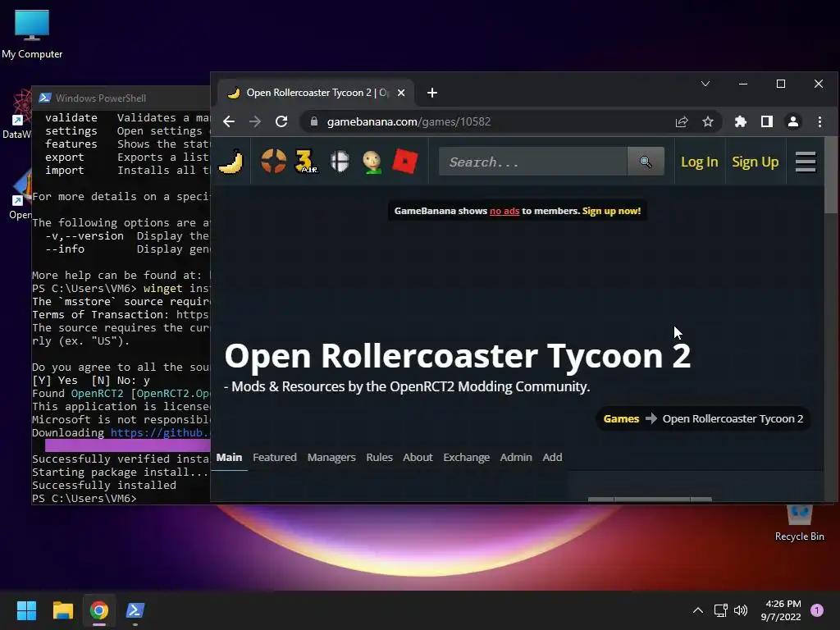This screenshot has width=840, height=630.
Task: Click the purple download progress bar in PowerShell
Action: 127,445
